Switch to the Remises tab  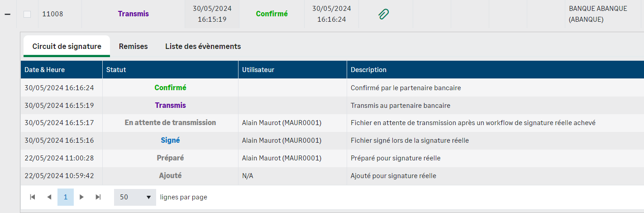click(133, 46)
